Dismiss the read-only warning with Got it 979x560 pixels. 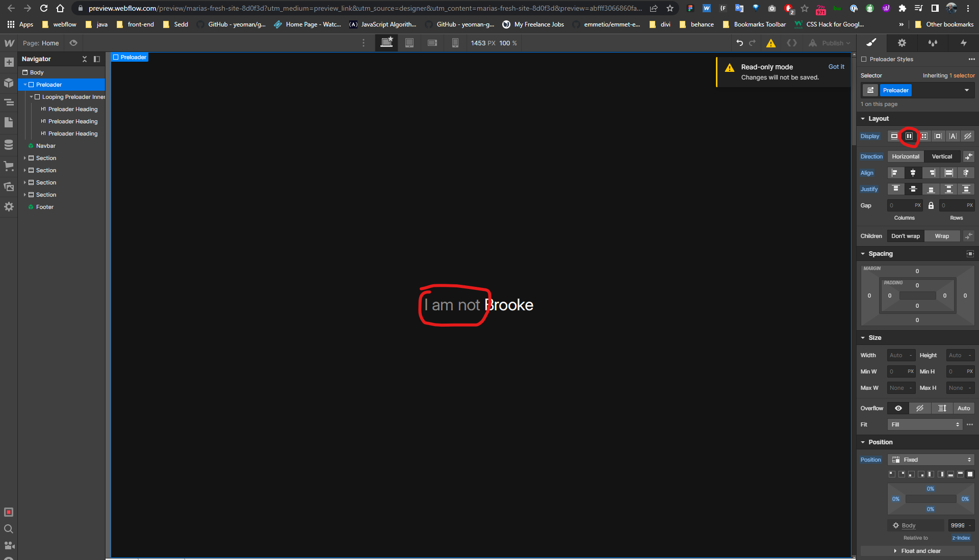point(836,67)
